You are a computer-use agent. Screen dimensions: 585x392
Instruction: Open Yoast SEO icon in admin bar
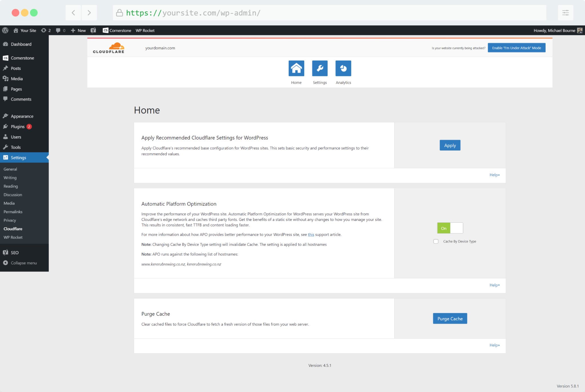[x=93, y=30]
